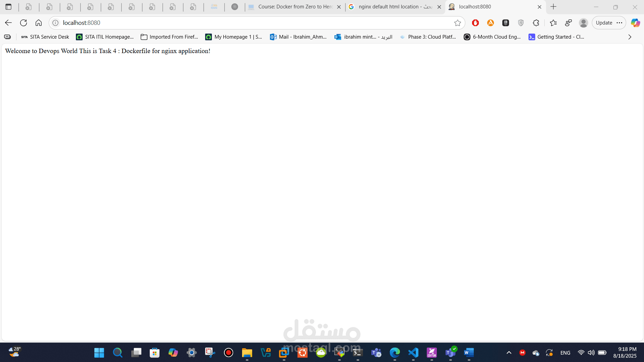
Task: Check battery status in the system tray
Action: pos(602,353)
